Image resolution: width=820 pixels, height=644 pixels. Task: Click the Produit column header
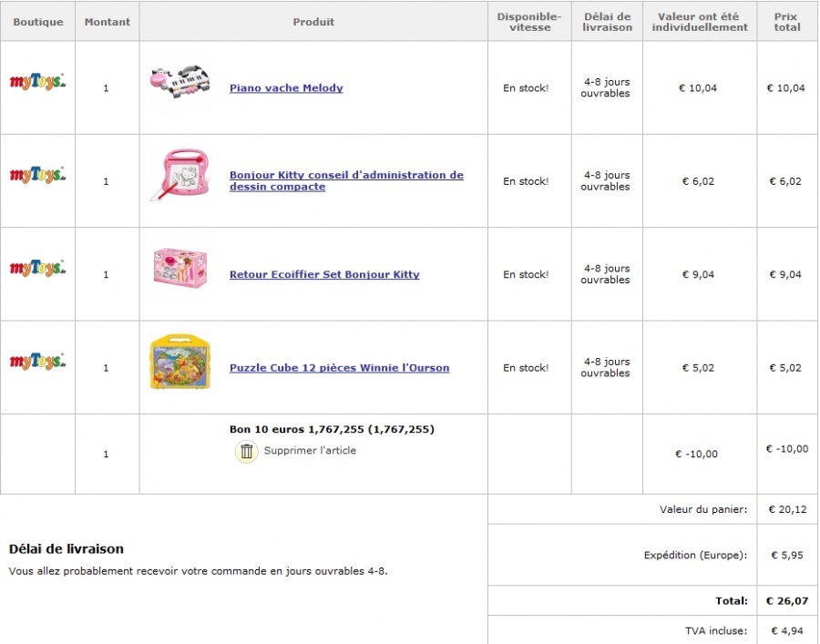point(313,22)
